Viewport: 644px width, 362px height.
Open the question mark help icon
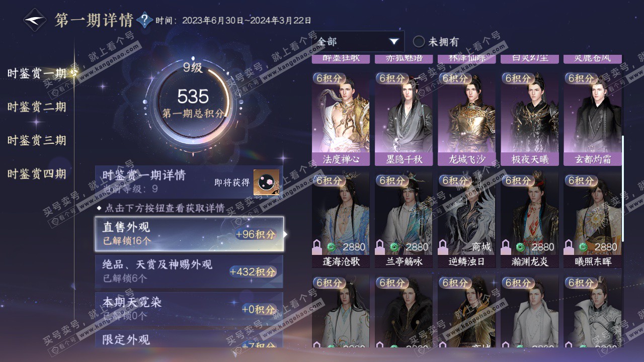[145, 20]
